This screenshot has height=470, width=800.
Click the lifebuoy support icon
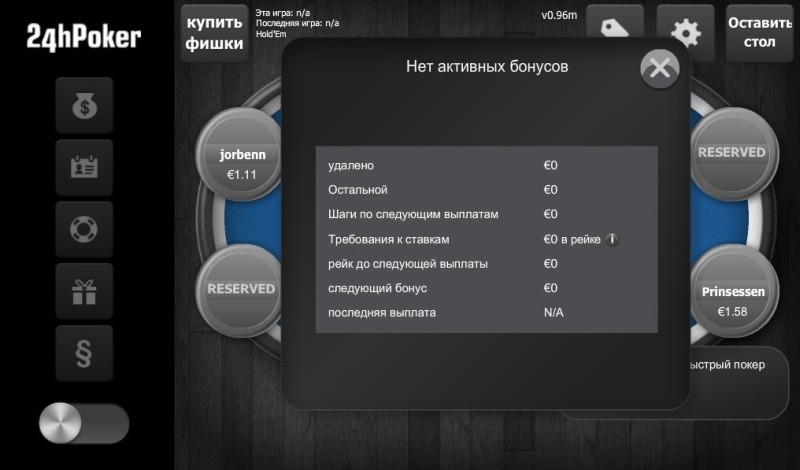(x=84, y=229)
